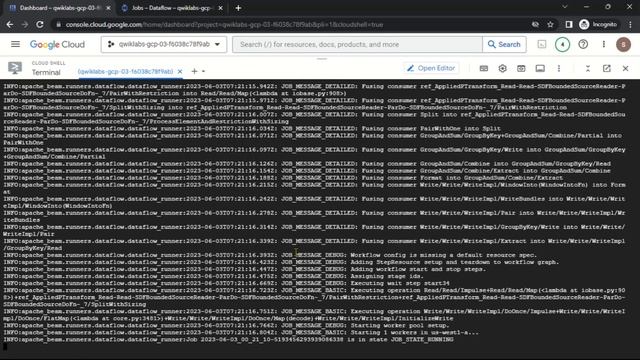640x360 pixels.
Task: Open Cloud Shell terminal settings gear
Action: tap(502, 69)
